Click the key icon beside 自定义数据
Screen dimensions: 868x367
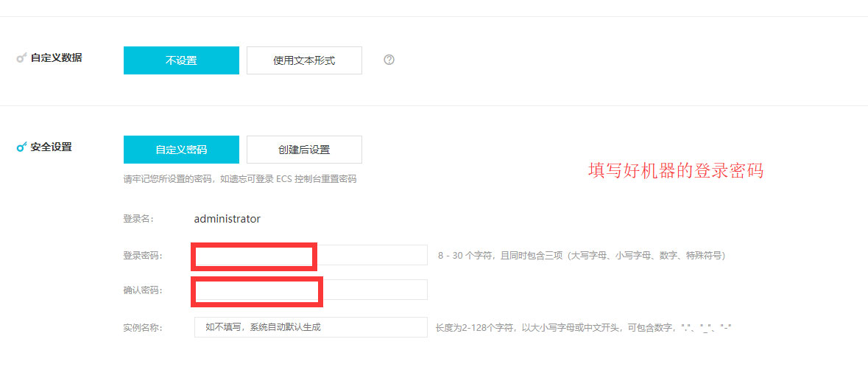[21, 57]
